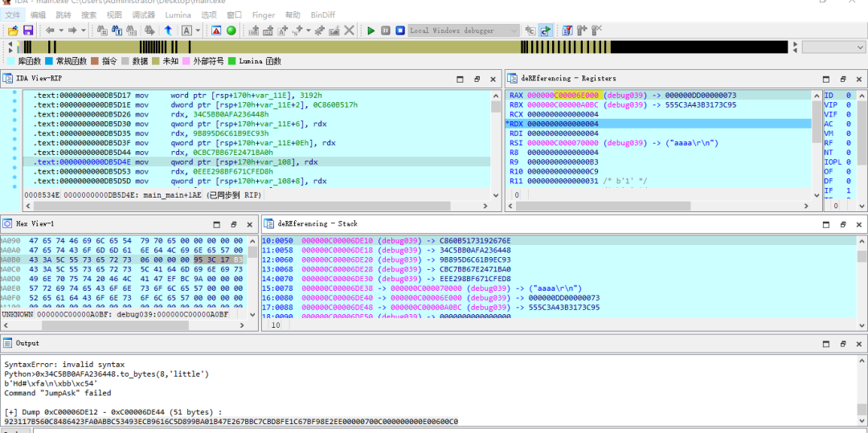Screen dimensions: 868x433
Task: Save the database with the floppy icon
Action: [27, 31]
